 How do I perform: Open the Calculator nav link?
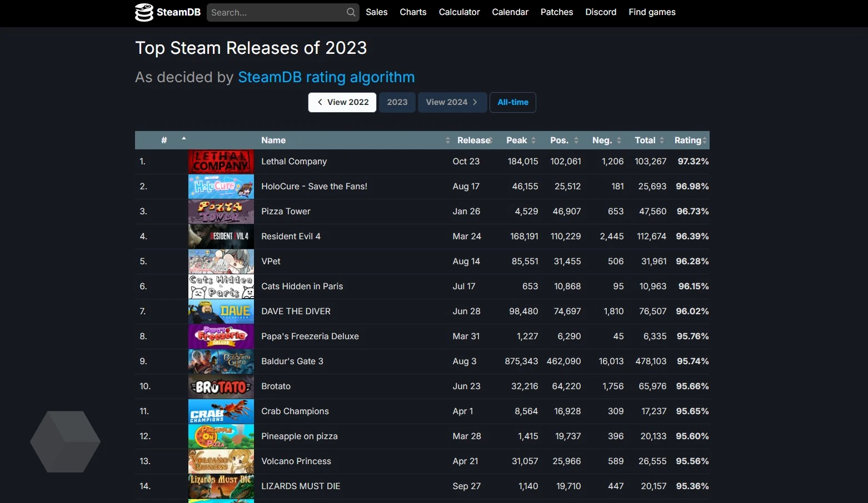tap(459, 12)
